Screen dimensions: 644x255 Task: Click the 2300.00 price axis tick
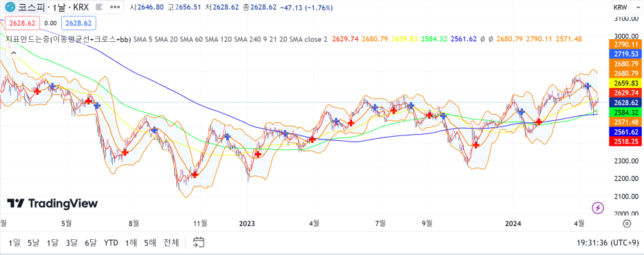(x=627, y=161)
